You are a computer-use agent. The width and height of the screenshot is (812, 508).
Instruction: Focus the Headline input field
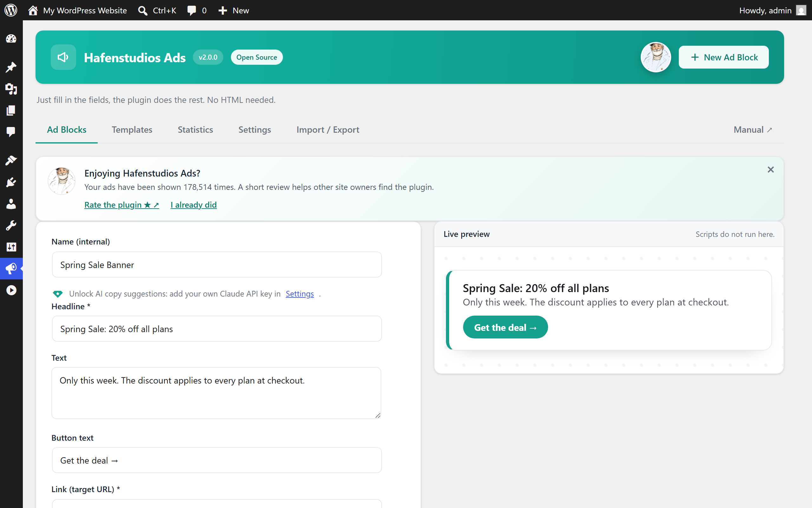pos(217,329)
